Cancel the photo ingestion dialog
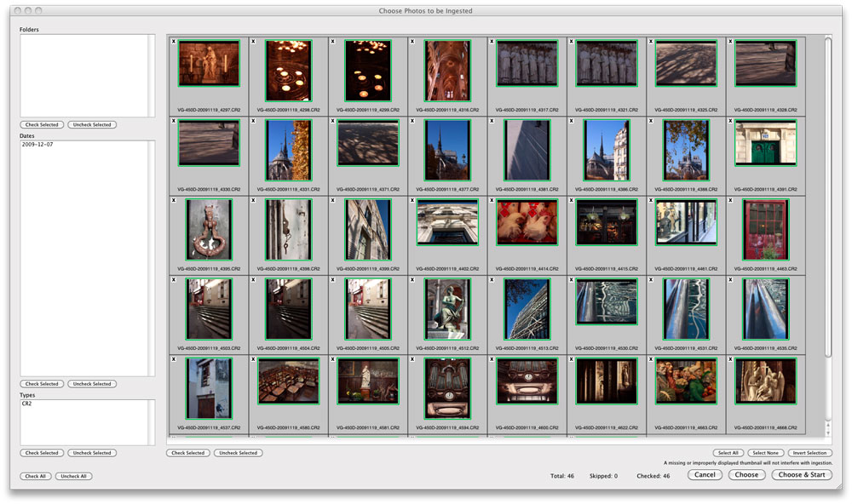This screenshot has width=852, height=504. (705, 475)
